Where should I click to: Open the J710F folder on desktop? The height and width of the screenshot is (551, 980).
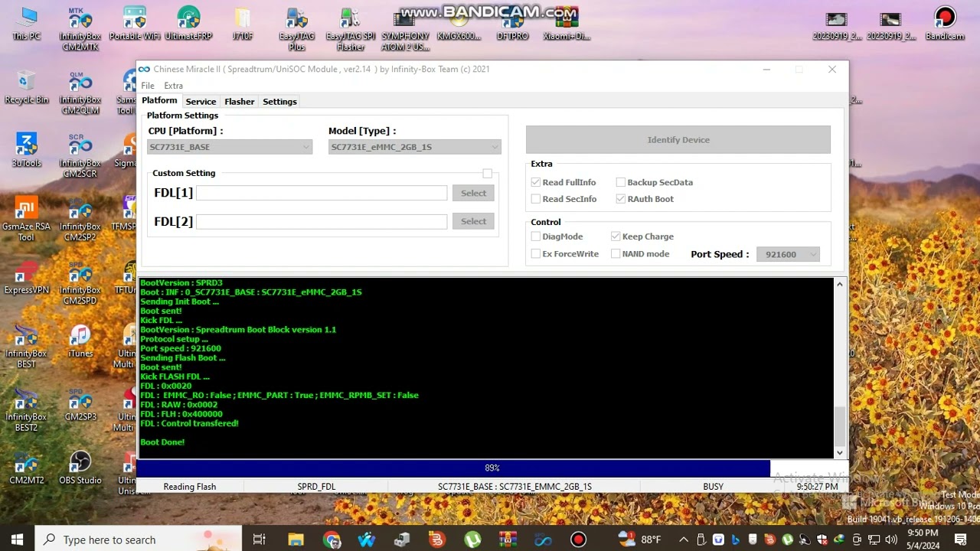click(242, 24)
